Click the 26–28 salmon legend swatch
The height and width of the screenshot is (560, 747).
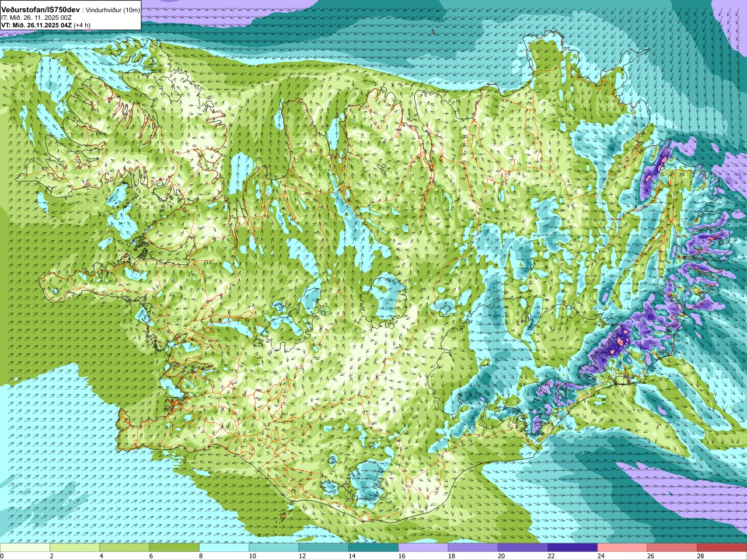click(x=672, y=548)
